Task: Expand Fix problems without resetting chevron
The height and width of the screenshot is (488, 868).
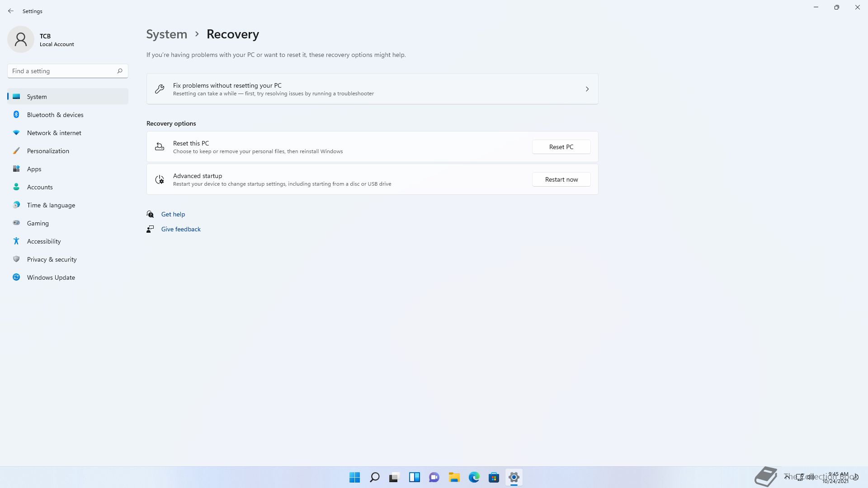Action: tap(587, 89)
